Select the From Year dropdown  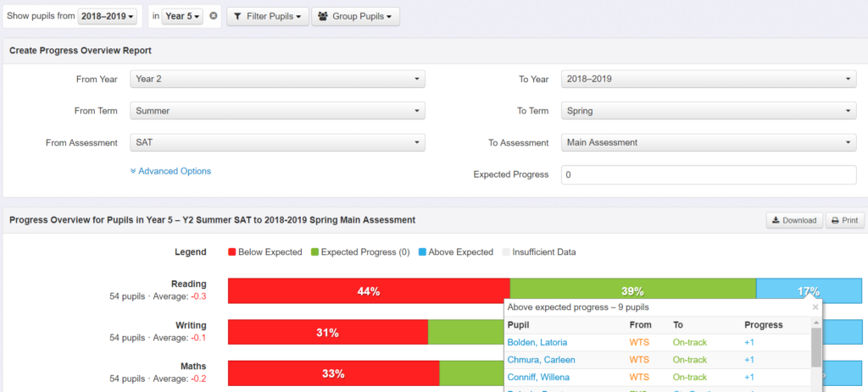[277, 79]
